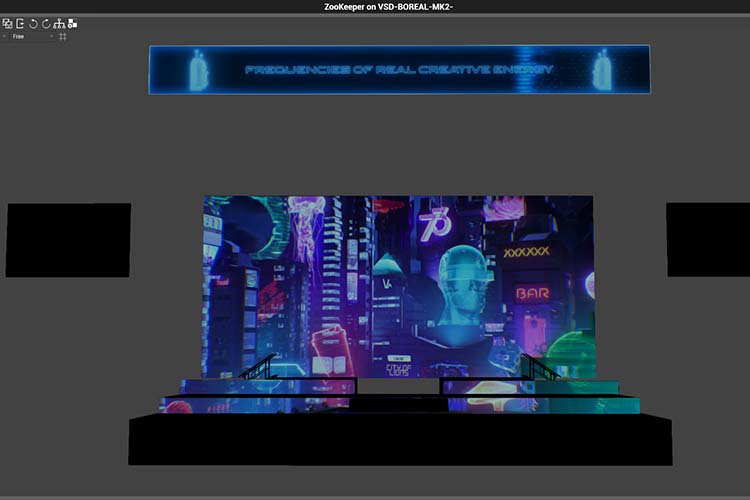Click the checkered squares toolbar icon

tap(72, 23)
